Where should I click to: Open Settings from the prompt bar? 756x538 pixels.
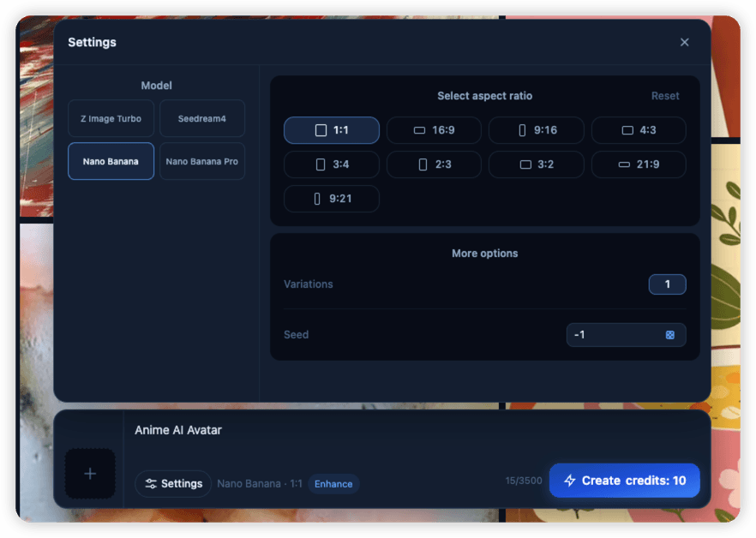coord(173,483)
